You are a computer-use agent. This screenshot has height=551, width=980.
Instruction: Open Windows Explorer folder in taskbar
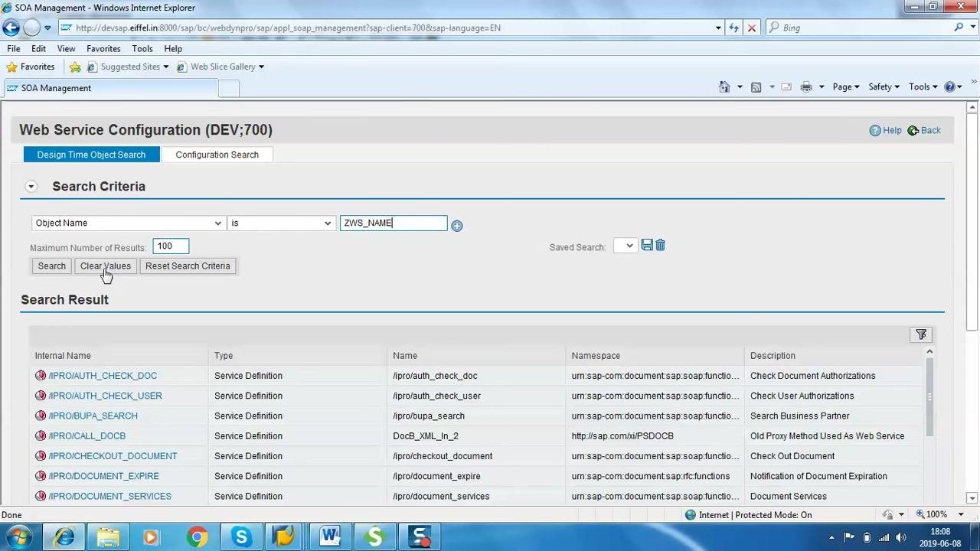click(109, 537)
